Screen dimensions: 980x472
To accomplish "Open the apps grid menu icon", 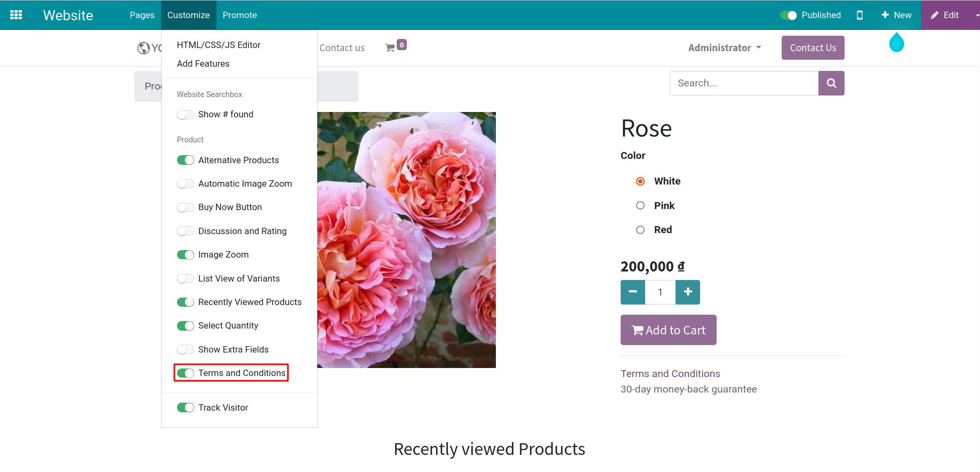I will pos(16,15).
